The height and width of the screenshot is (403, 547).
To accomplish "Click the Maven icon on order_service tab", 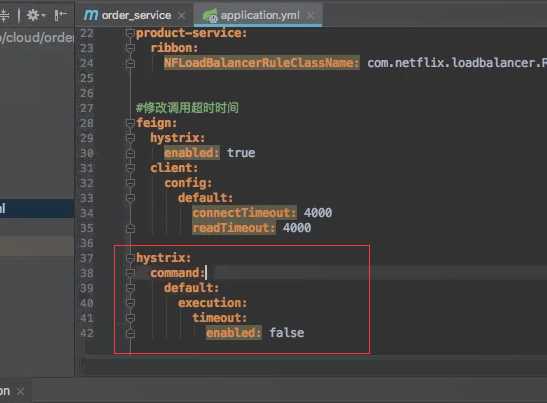I will coord(91,15).
